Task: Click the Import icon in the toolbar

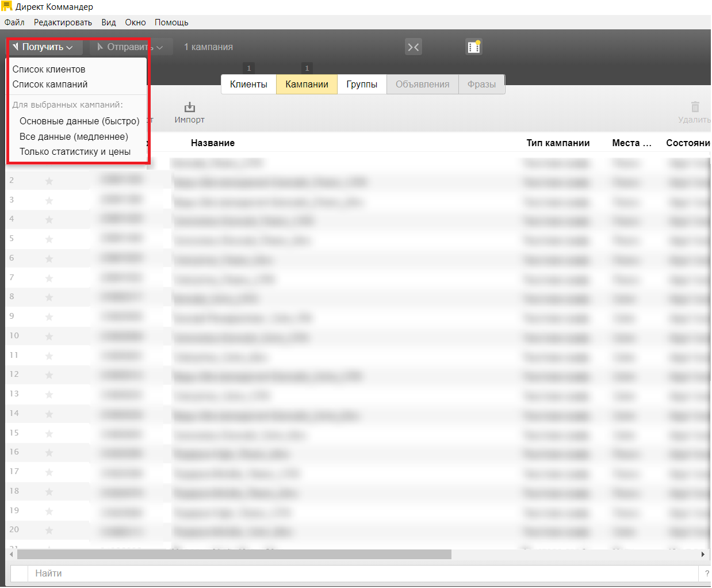Action: point(189,108)
